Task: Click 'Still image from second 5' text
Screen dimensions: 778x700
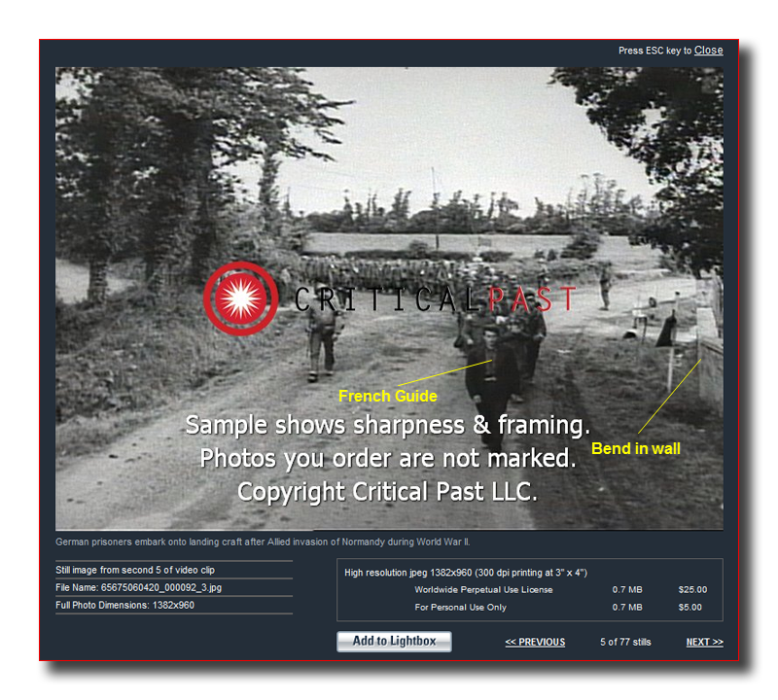Action: tap(135, 570)
